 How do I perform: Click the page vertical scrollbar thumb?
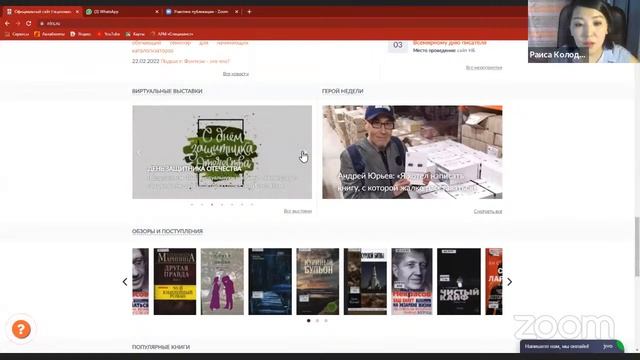tap(636, 247)
